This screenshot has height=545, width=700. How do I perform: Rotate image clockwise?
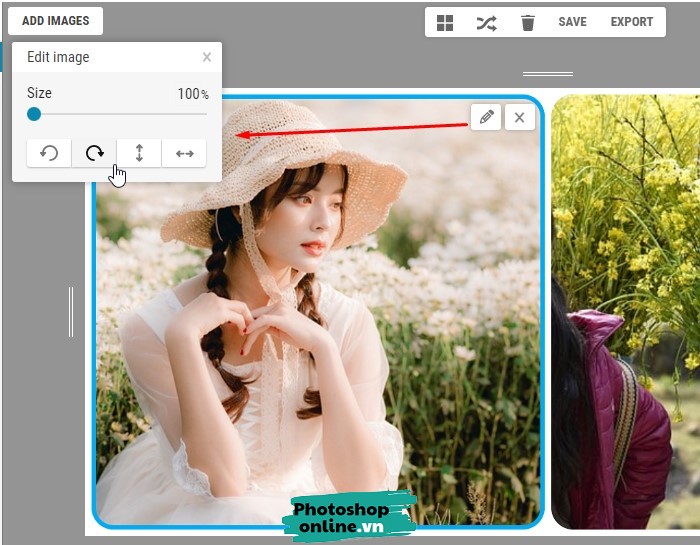(x=94, y=153)
